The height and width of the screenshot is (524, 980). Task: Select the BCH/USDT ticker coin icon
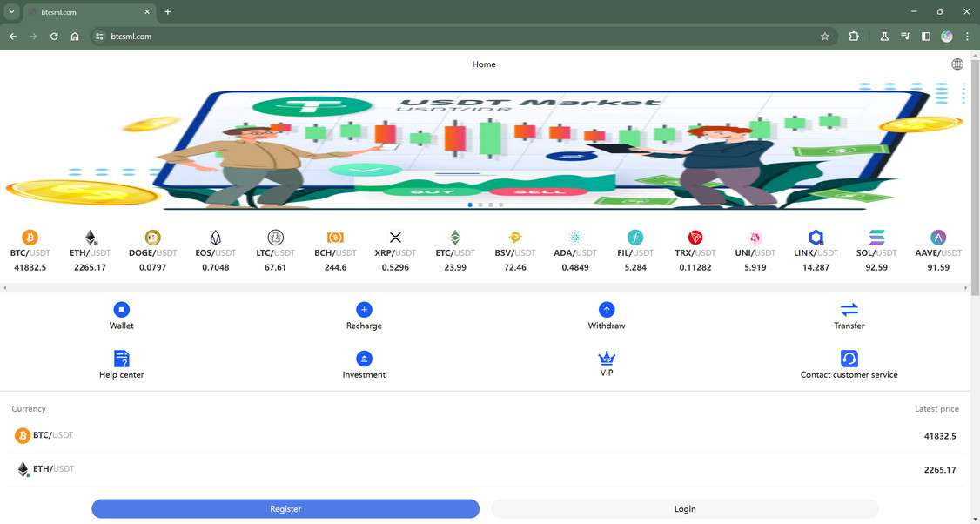click(x=336, y=238)
